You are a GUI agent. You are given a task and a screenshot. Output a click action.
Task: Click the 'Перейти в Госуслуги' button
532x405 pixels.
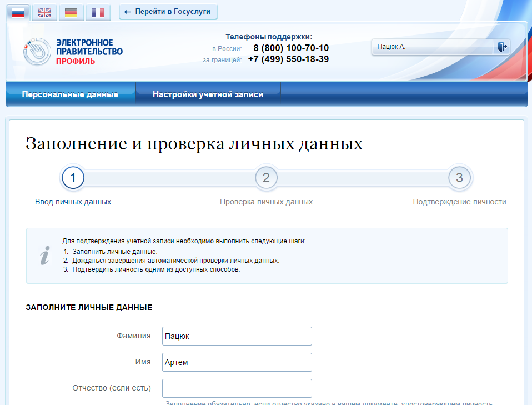(x=168, y=12)
